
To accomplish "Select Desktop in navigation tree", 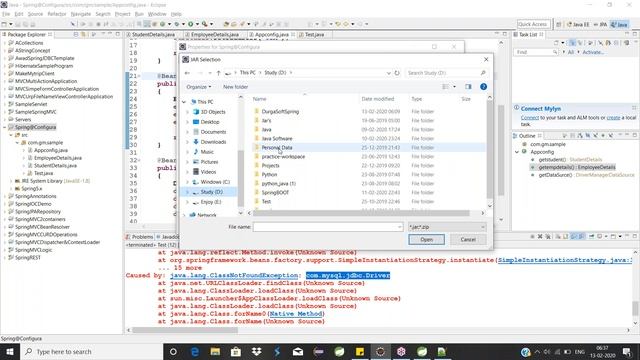I will pyautogui.click(x=210, y=122).
